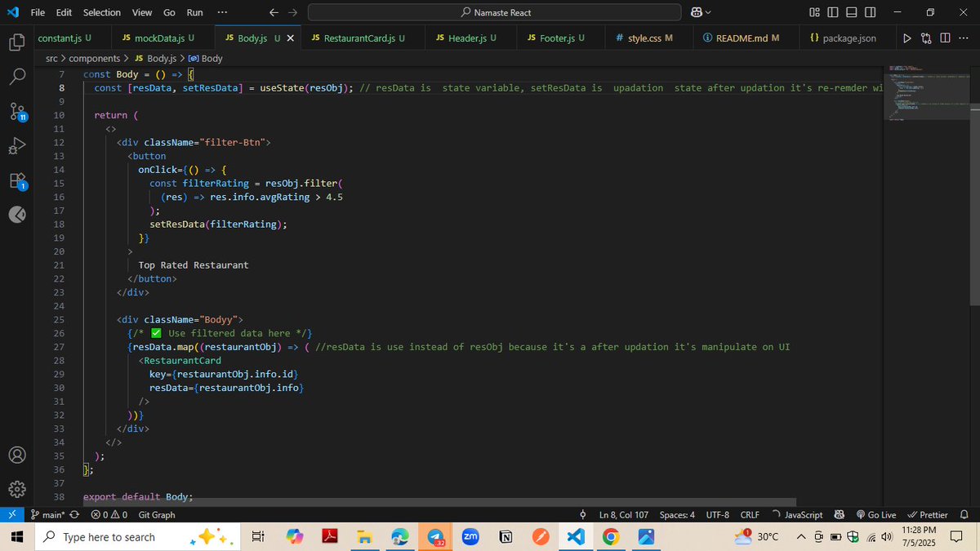Open the Manage gear icon
This screenshot has width=980, height=551.
(16, 489)
